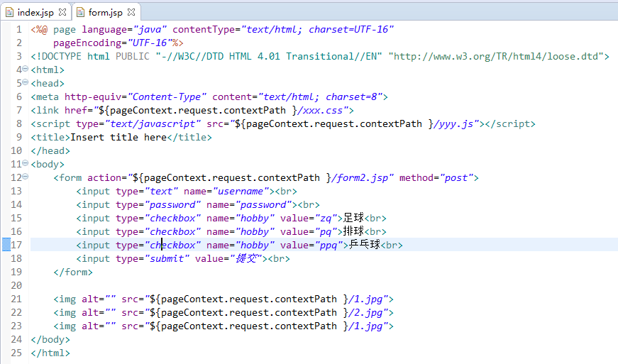Click the meta http-equiv tag on line 6

[x=209, y=97]
